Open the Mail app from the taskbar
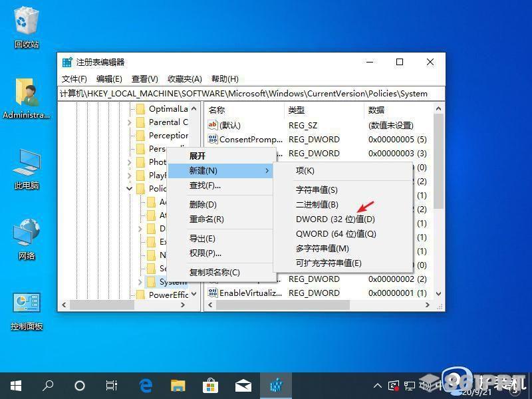 click(243, 386)
